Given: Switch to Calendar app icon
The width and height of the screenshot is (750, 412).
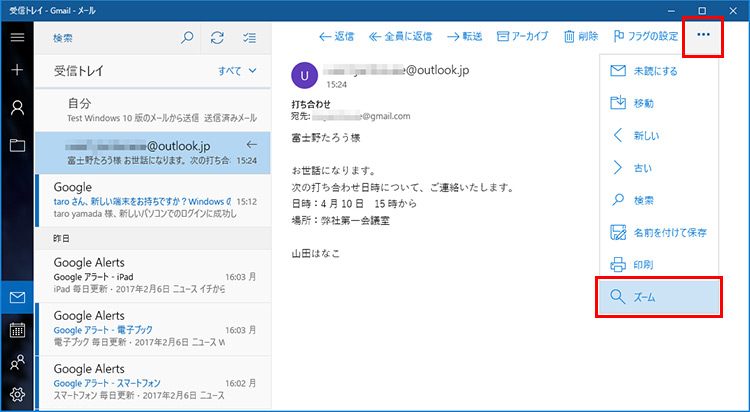Looking at the screenshot, I should pos(17,330).
